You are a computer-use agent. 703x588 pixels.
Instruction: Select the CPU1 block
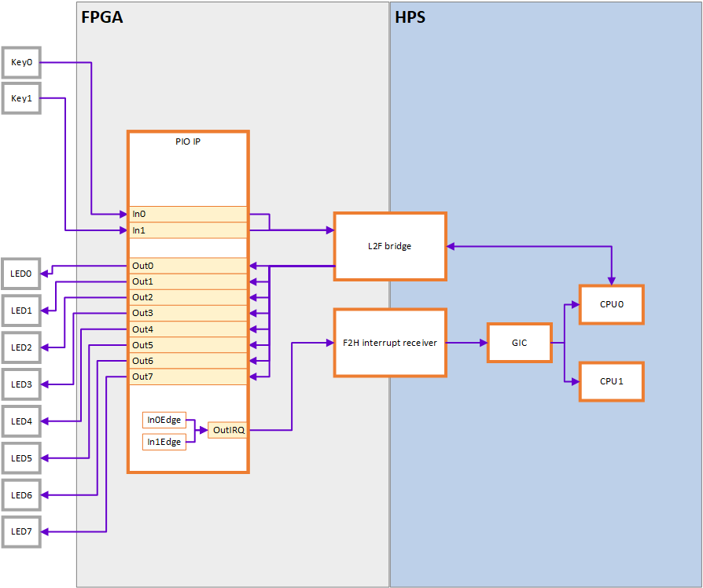coord(611,382)
